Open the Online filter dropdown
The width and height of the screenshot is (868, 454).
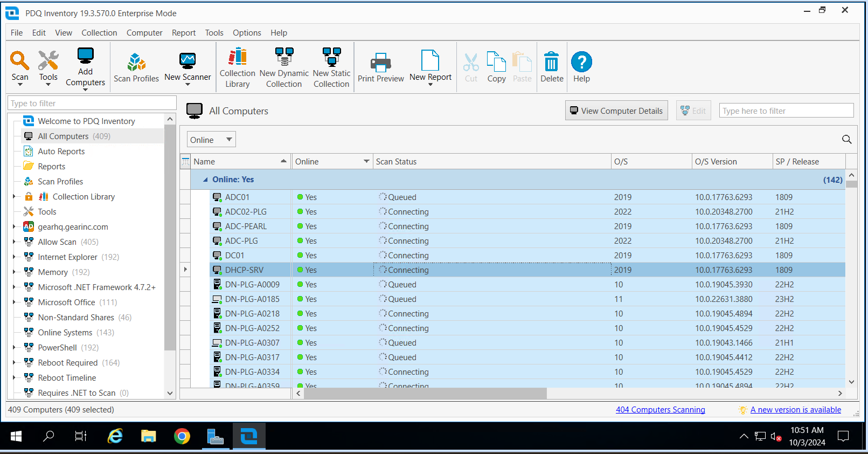229,140
